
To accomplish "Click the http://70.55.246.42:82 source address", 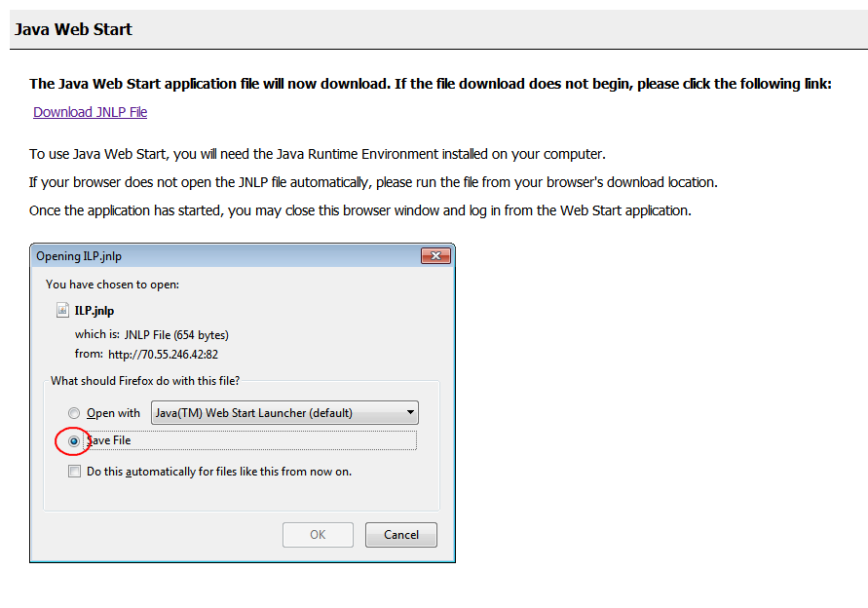I will (164, 355).
